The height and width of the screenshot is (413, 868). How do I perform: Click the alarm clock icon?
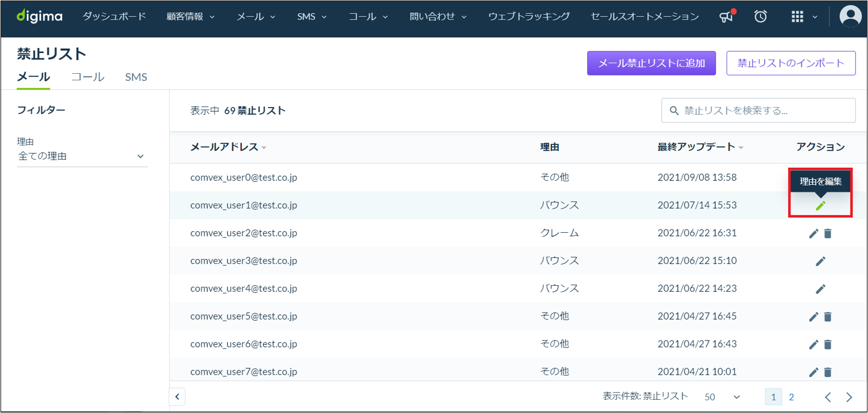(760, 17)
